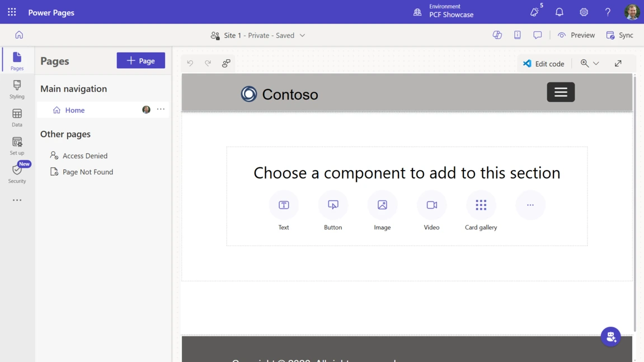Open the Styling workspace
Screen dimensions: 644x362
click(x=17, y=89)
